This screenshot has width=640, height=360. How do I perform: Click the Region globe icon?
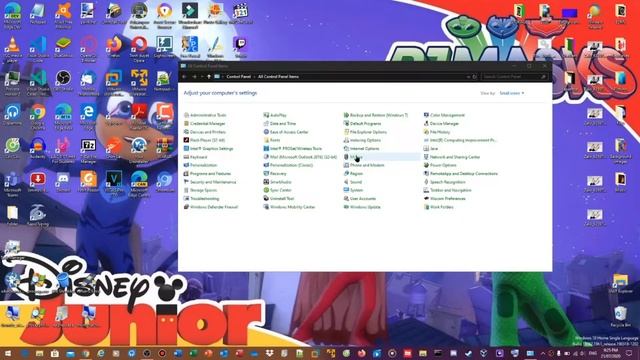coord(346,173)
